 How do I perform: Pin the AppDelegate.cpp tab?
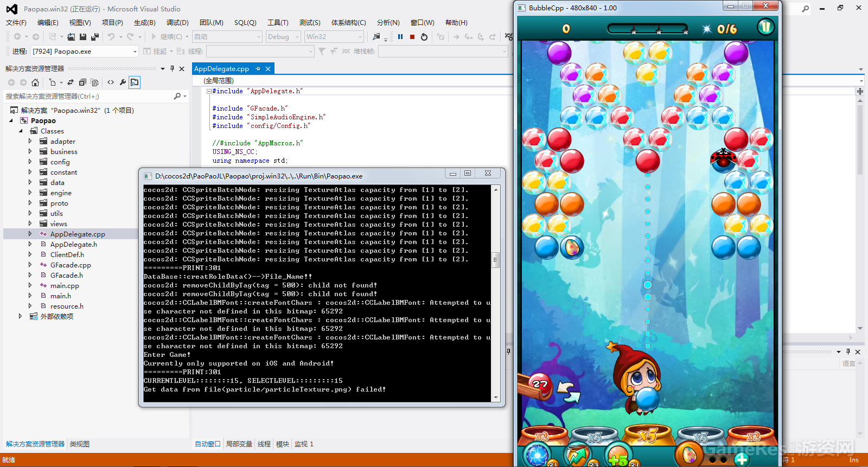258,69
